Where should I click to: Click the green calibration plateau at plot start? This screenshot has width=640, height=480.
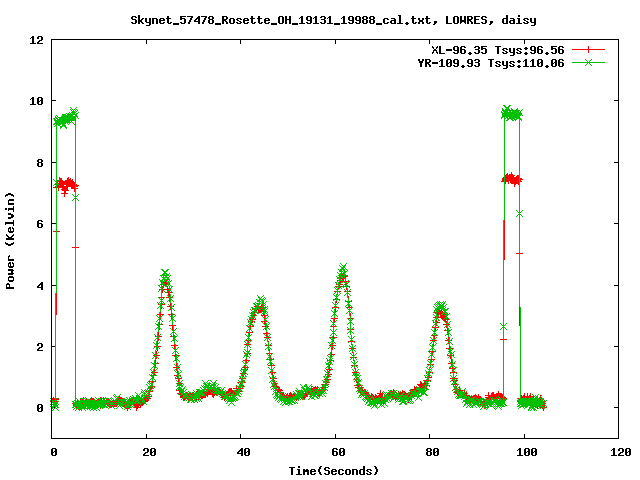coord(66,118)
